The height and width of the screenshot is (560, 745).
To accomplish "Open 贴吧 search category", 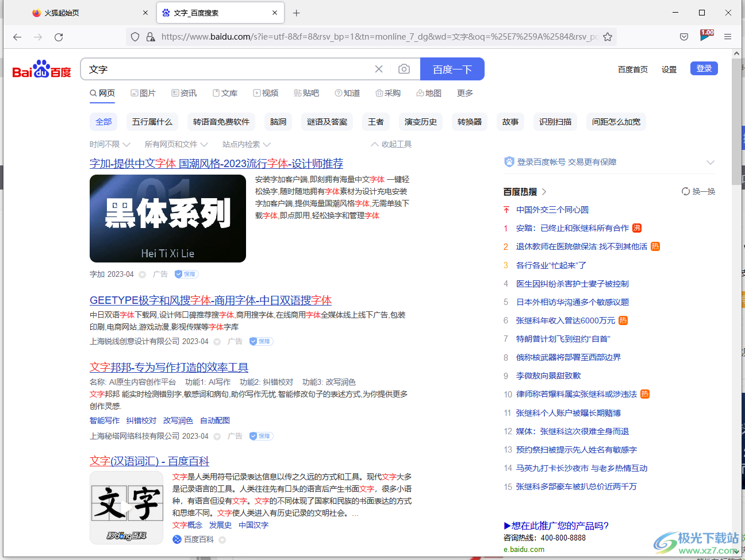I will 306,93.
